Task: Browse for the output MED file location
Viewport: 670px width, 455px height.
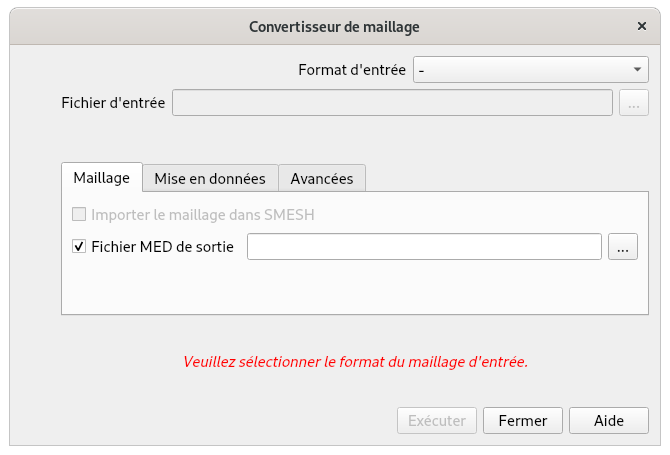Action: (622, 246)
